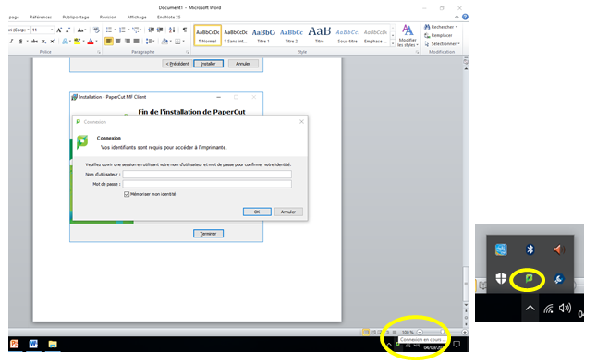597x364 pixels.
Task: Click the zoom in plus button
Action: point(465,332)
